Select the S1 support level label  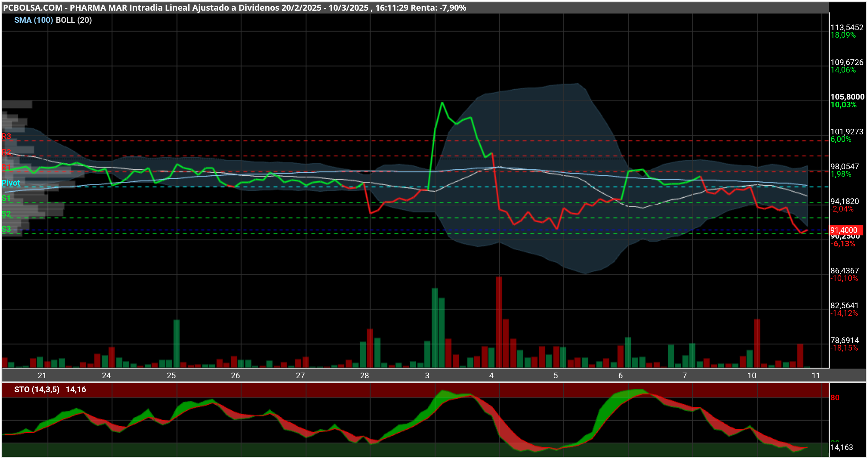point(6,198)
